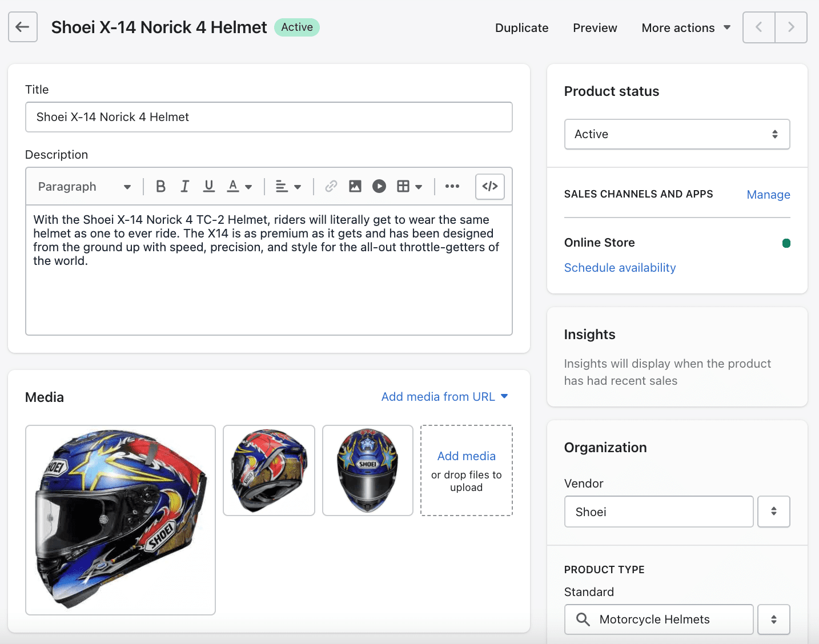Image resolution: width=819 pixels, height=644 pixels.
Task: Open the Product status Active dropdown
Action: 677,134
